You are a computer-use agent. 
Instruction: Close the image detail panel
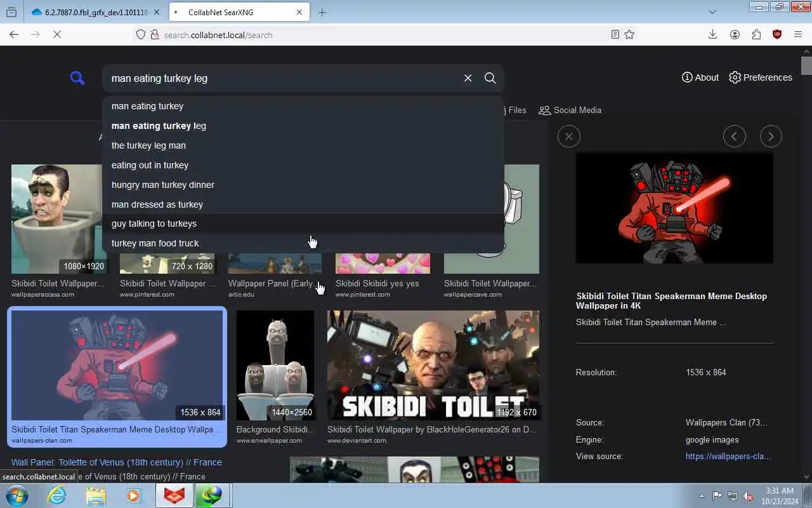pyautogui.click(x=568, y=136)
